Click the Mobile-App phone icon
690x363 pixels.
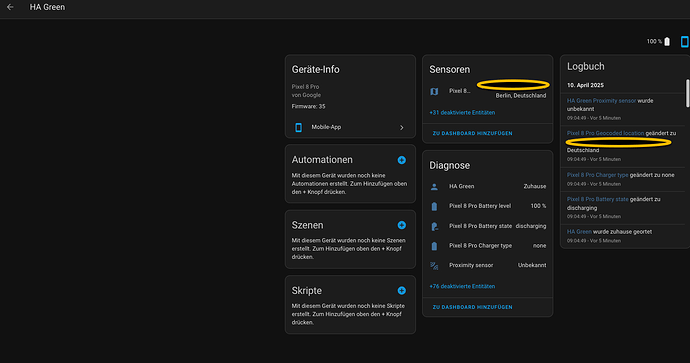(x=298, y=127)
